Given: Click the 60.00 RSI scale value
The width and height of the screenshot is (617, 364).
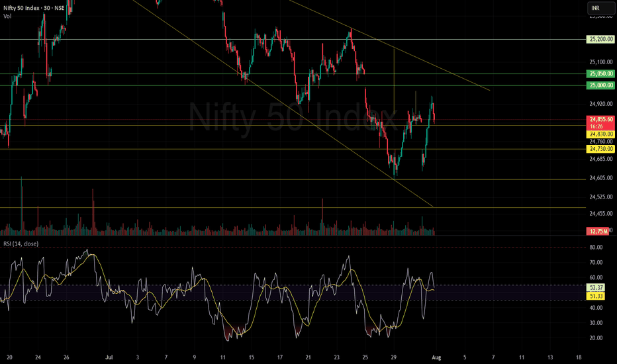Looking at the screenshot, I should click(x=596, y=278).
